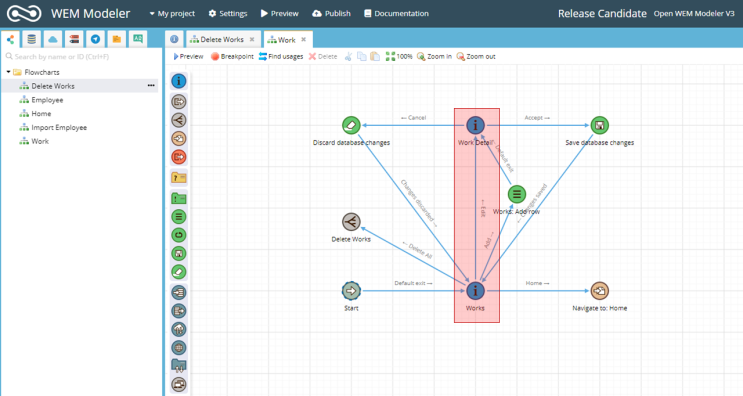The width and height of the screenshot is (743, 396).
Task: Select the teal cloud transfer palette icon
Action: click(179, 330)
